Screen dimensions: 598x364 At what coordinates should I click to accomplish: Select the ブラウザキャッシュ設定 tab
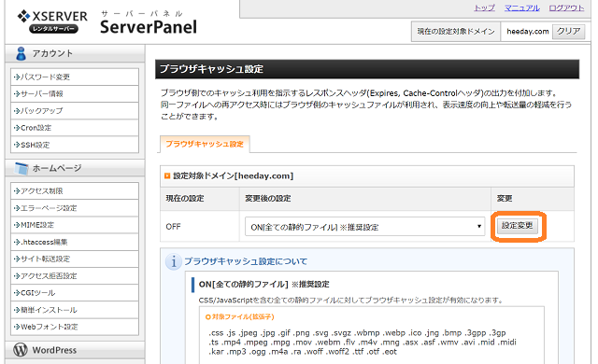point(205,144)
